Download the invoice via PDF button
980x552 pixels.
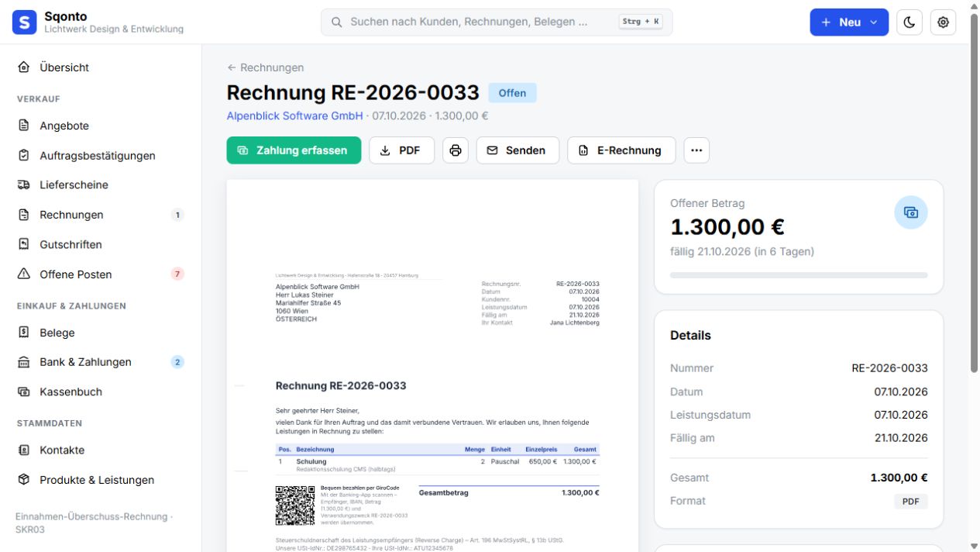(401, 150)
